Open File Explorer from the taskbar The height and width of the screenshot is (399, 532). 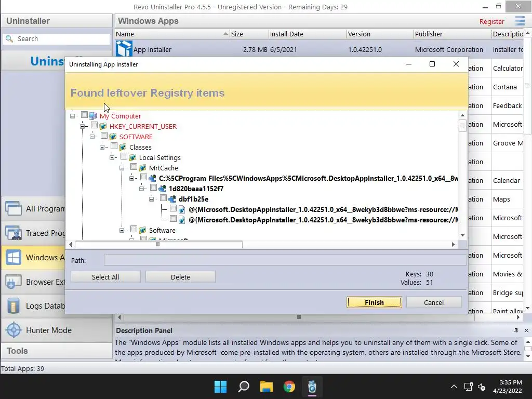coord(267,387)
